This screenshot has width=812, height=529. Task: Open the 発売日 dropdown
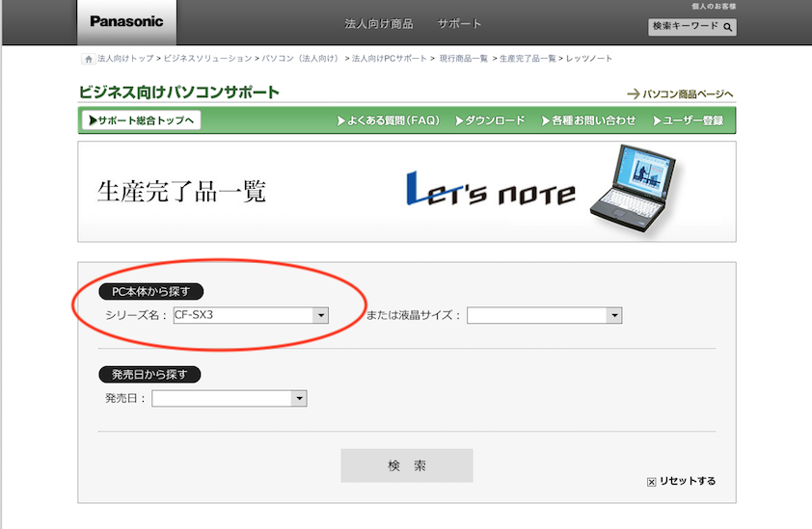point(230,398)
